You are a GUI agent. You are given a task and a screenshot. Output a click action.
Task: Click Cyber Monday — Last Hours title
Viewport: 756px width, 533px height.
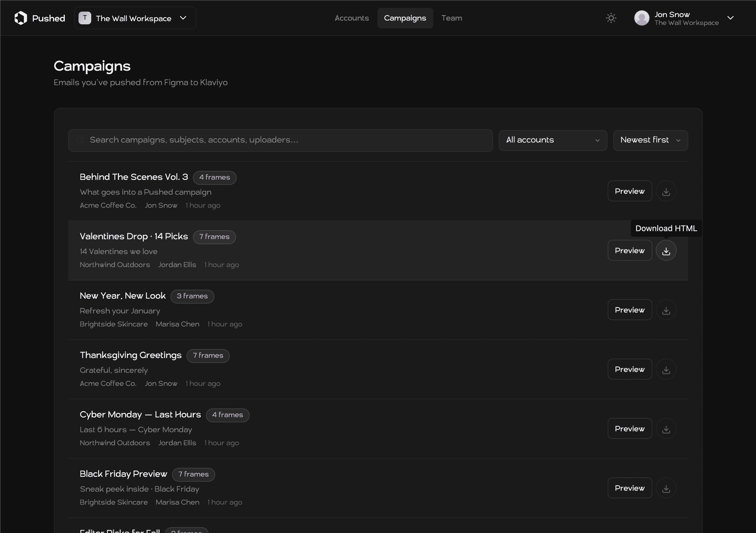click(140, 415)
